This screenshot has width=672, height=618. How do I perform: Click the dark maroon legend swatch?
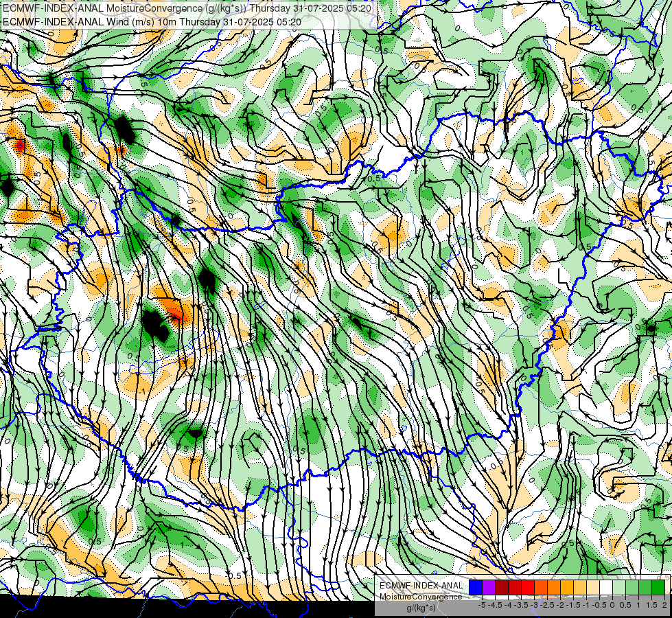point(502,587)
